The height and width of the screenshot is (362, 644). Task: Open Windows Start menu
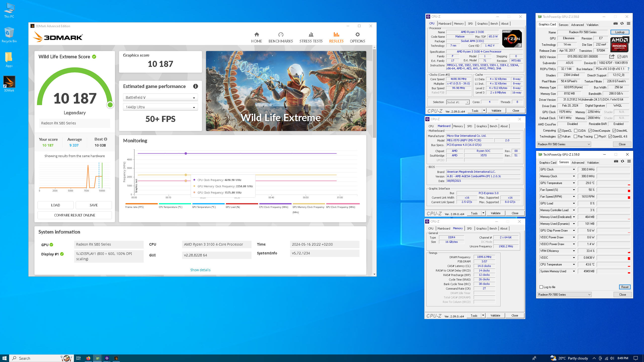4,358
